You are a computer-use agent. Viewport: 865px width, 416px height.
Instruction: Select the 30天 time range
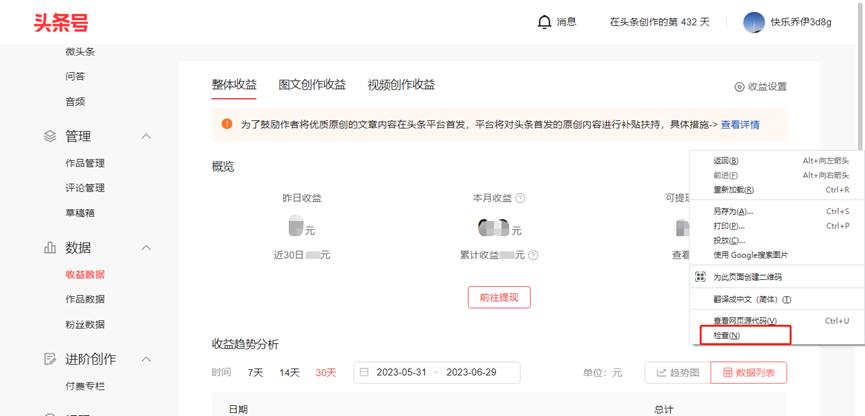pos(325,372)
